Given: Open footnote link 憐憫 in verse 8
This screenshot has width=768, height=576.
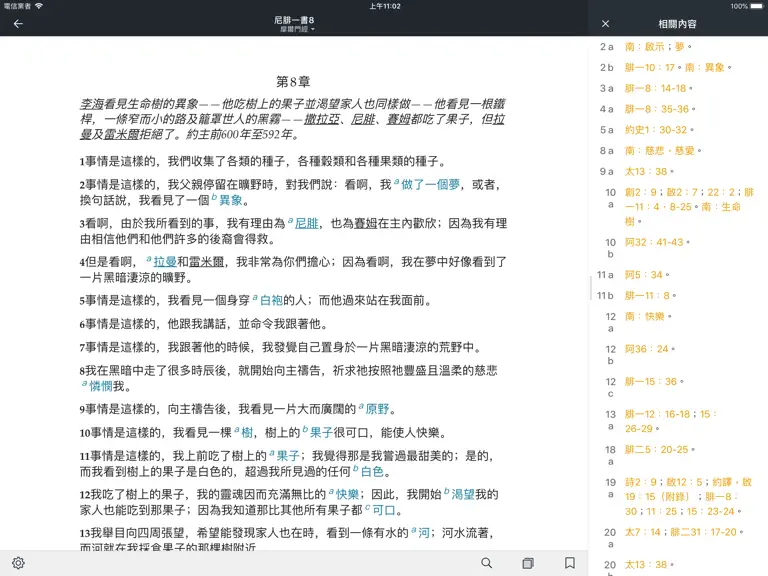Looking at the screenshot, I should 101,386.
